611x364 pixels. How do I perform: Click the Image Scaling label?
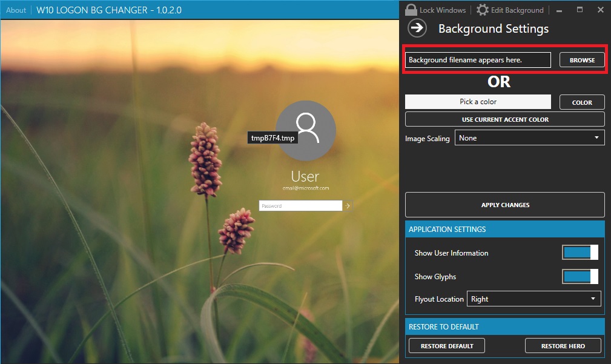click(427, 138)
